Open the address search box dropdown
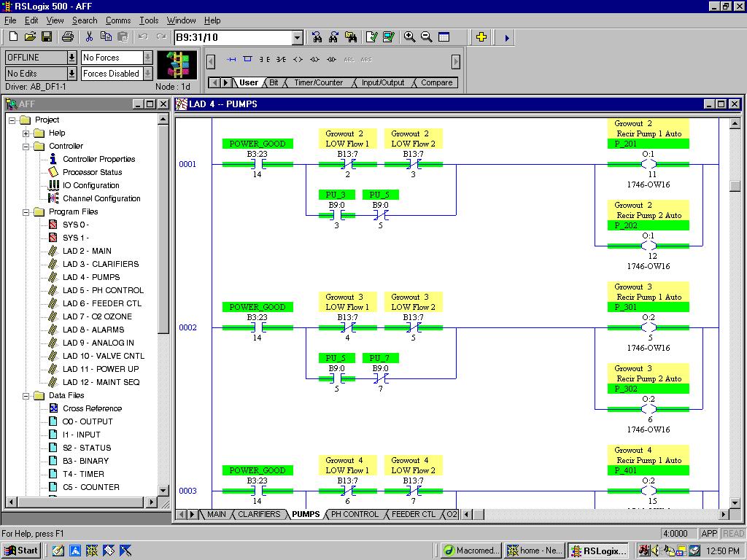 (x=298, y=37)
